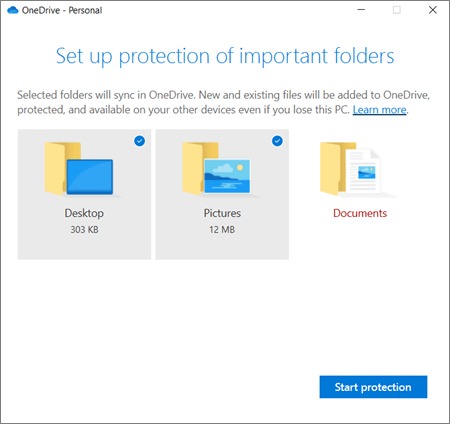Click the Desktop folder icon

[79, 169]
